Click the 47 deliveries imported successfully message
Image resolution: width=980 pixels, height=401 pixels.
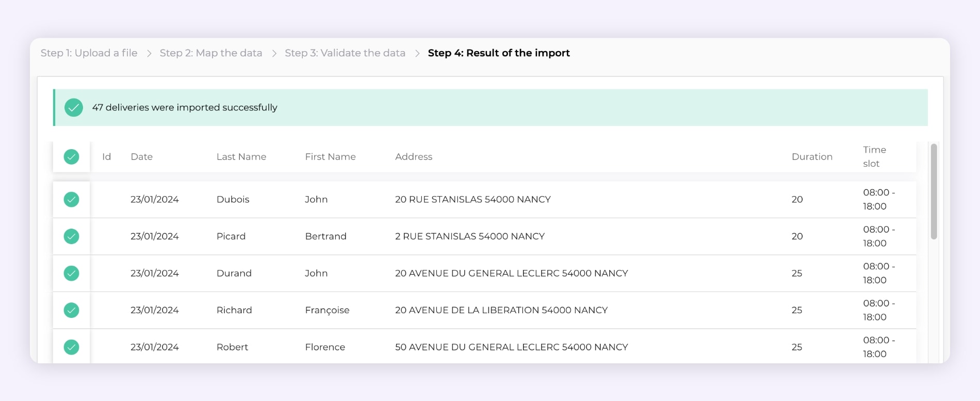pyautogui.click(x=185, y=108)
